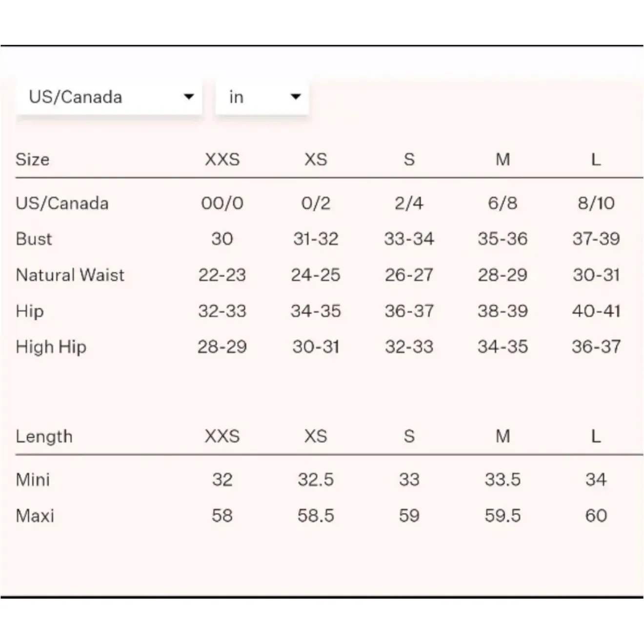Click the arrow icon on the unit dropdown
The width and height of the screenshot is (644, 644).
pos(295,97)
